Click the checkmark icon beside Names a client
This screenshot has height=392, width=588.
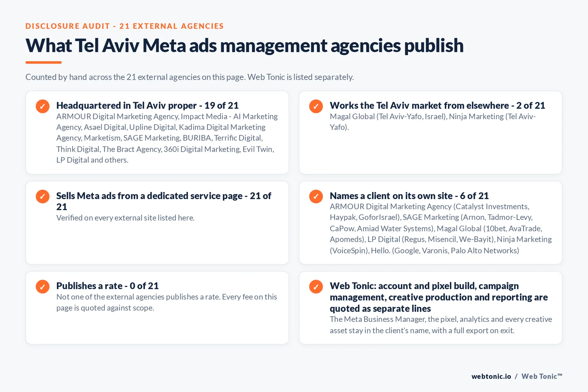click(316, 197)
